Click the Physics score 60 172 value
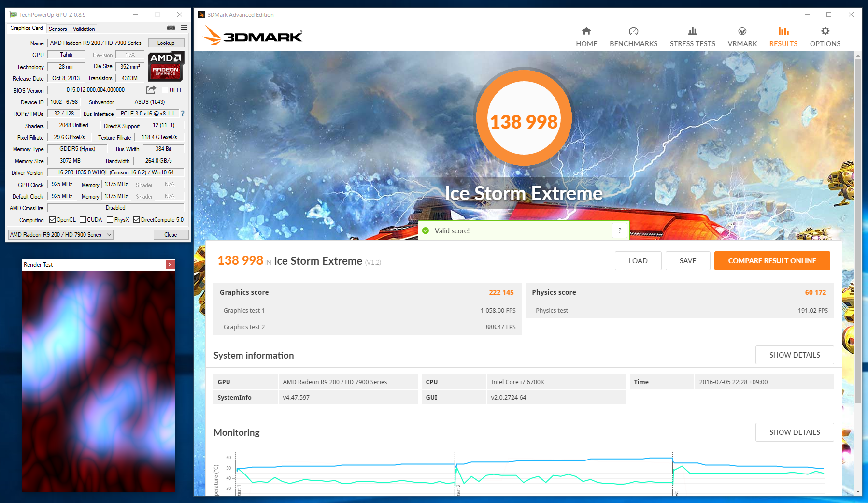Screen dimensions: 868x503 (x=815, y=292)
